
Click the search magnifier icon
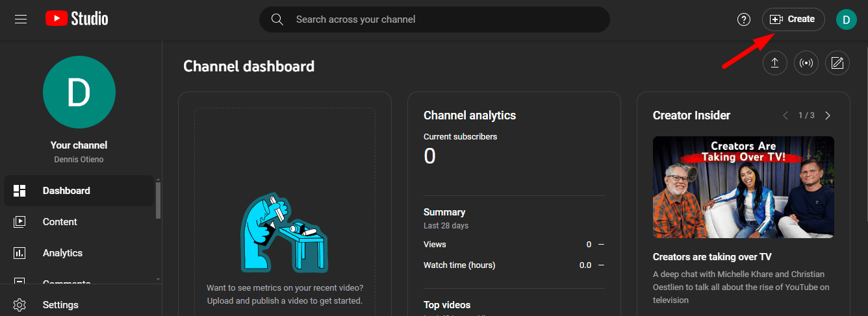(x=277, y=19)
